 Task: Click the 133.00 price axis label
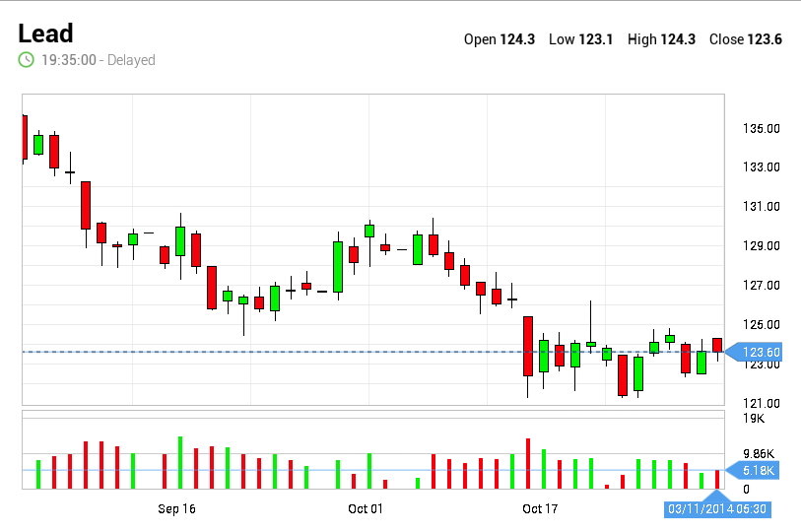pyautogui.click(x=762, y=167)
